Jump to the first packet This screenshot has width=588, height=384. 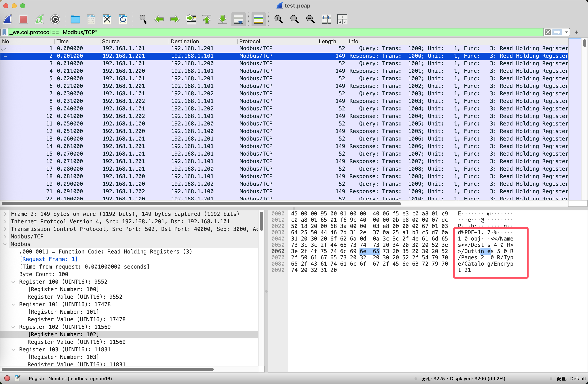coord(207,19)
